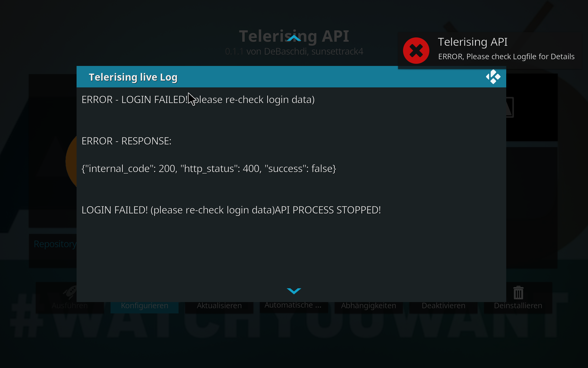The width and height of the screenshot is (588, 368).
Task: Click the red error X notification icon
Action: pos(416,51)
